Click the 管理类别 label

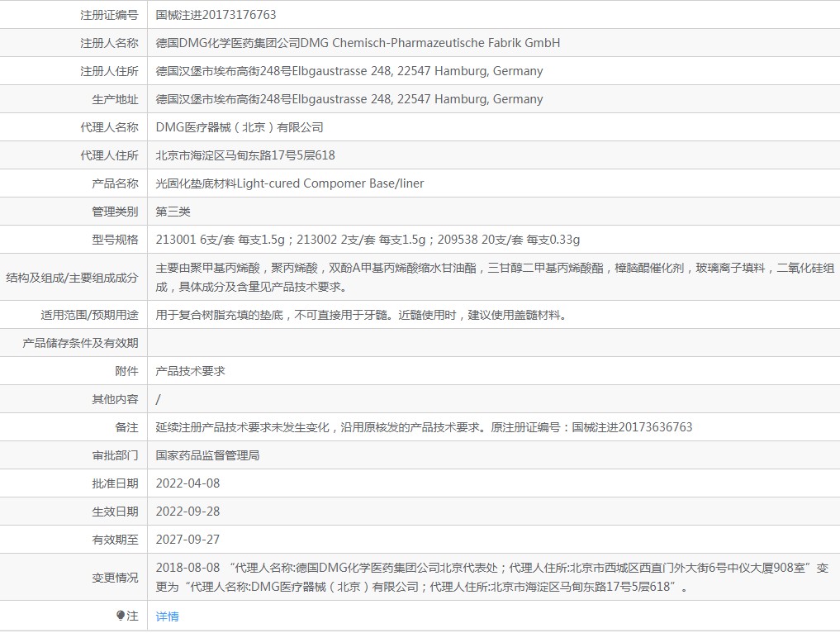tap(115, 212)
